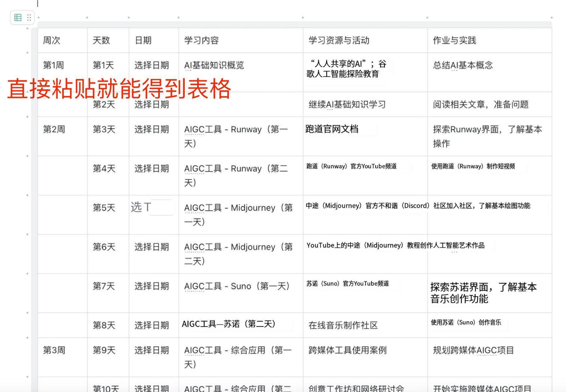Click the 使用跑道（Runway）制作短视频 cell
Image resolution: width=566 pixels, height=392 pixels.
490,175
